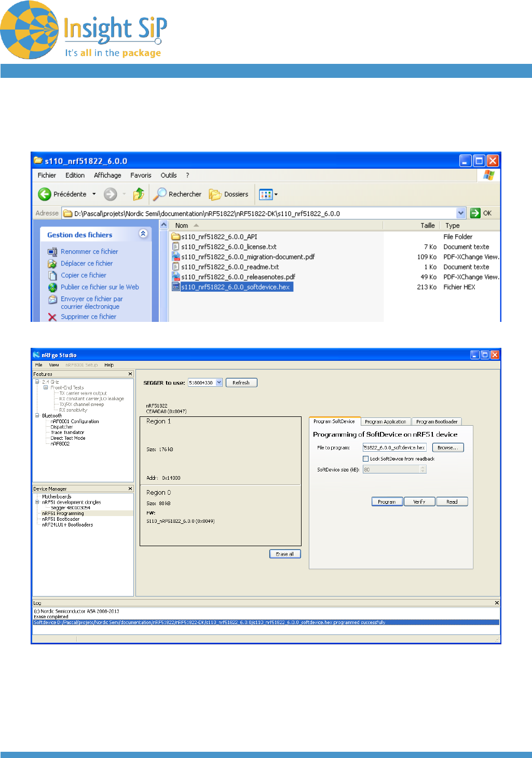
Task: Open the Edition menu
Action: tap(75, 175)
